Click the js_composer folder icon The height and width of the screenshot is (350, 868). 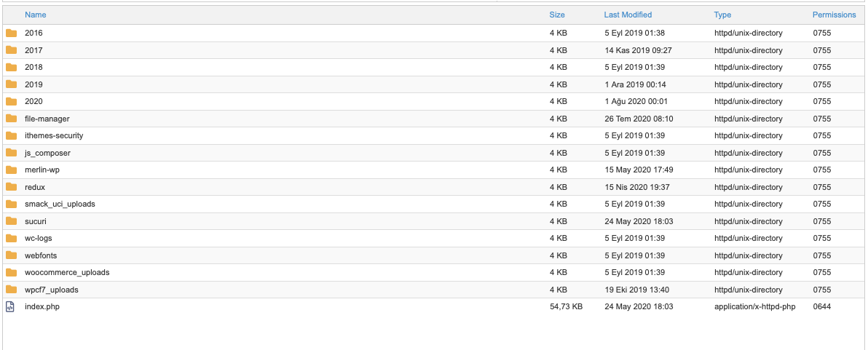coord(11,153)
